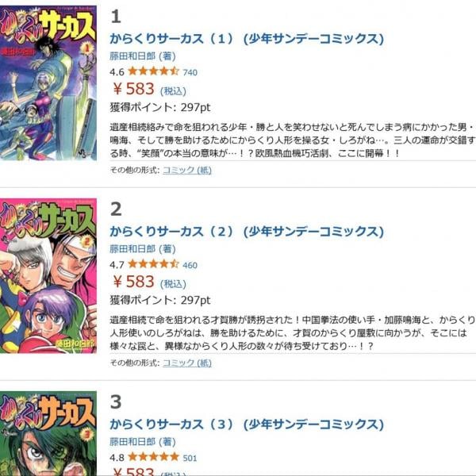Click the volume 1 synopsis text
476x476 pixels.
(x=293, y=140)
